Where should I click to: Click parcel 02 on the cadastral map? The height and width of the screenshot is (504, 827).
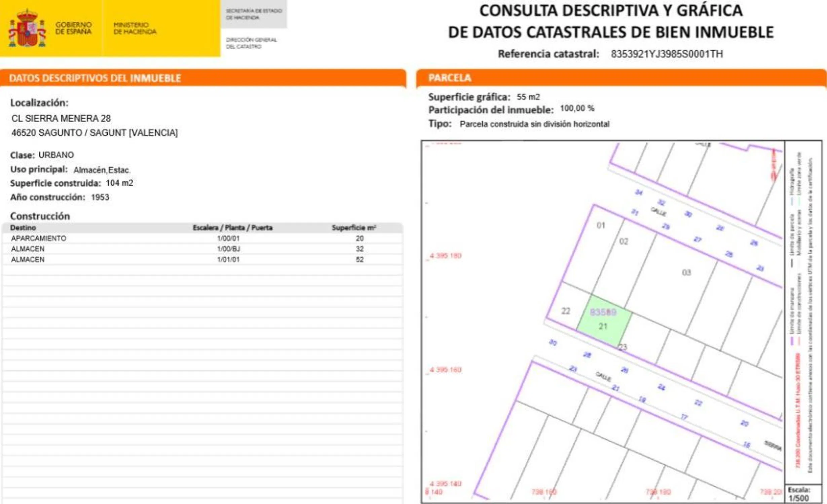(x=624, y=242)
